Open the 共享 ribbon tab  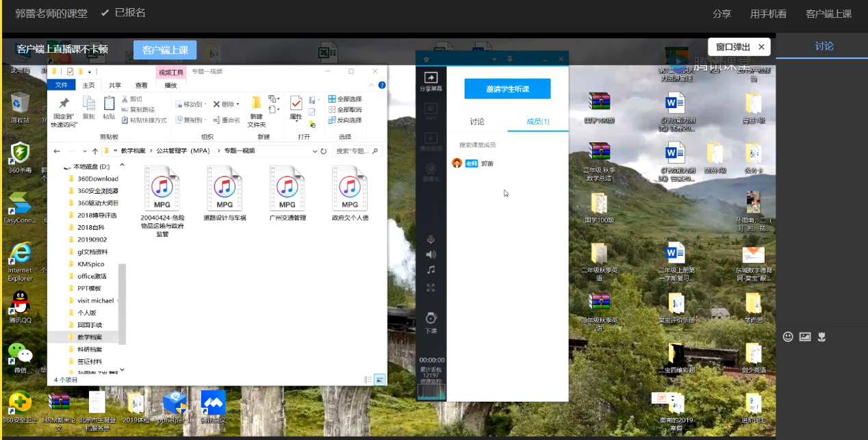[115, 85]
